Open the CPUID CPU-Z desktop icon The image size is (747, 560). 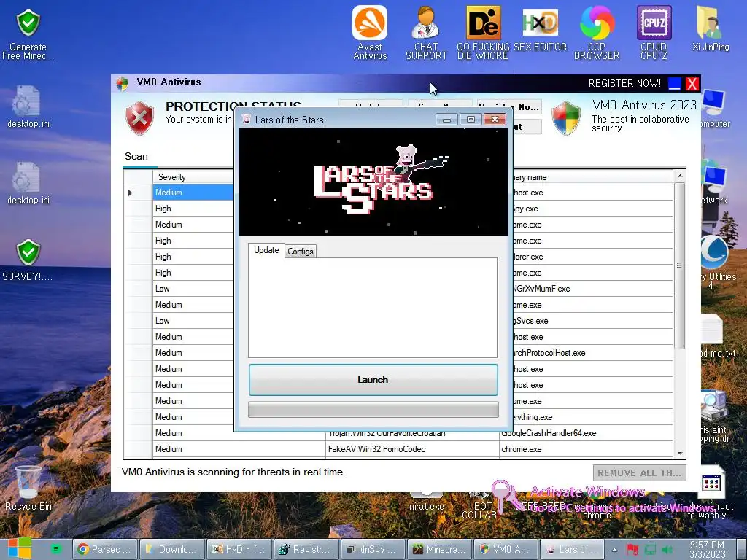(x=654, y=32)
